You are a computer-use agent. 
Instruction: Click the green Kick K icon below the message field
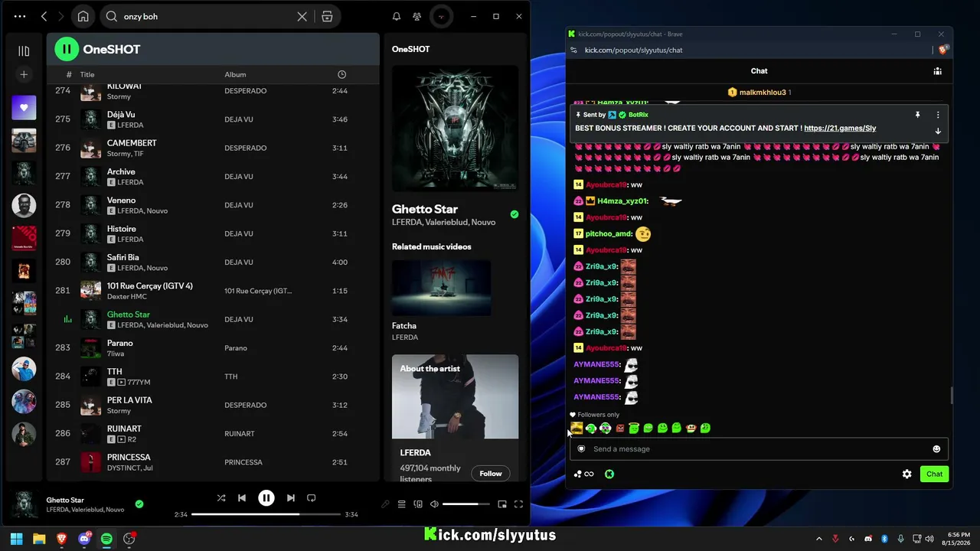609,474
